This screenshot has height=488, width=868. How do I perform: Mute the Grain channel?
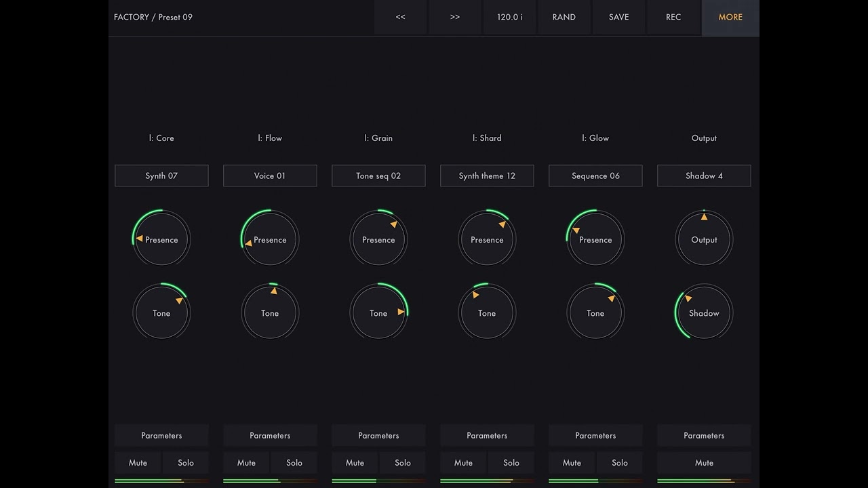(355, 463)
